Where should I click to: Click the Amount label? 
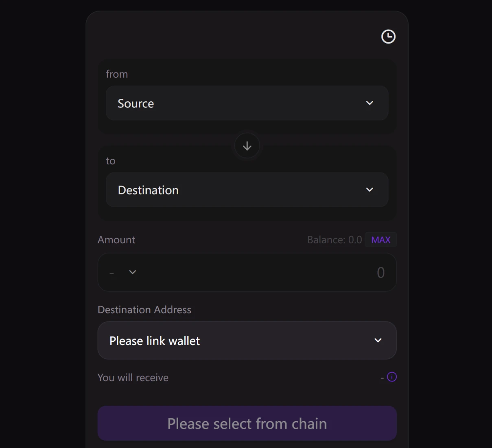coord(116,240)
